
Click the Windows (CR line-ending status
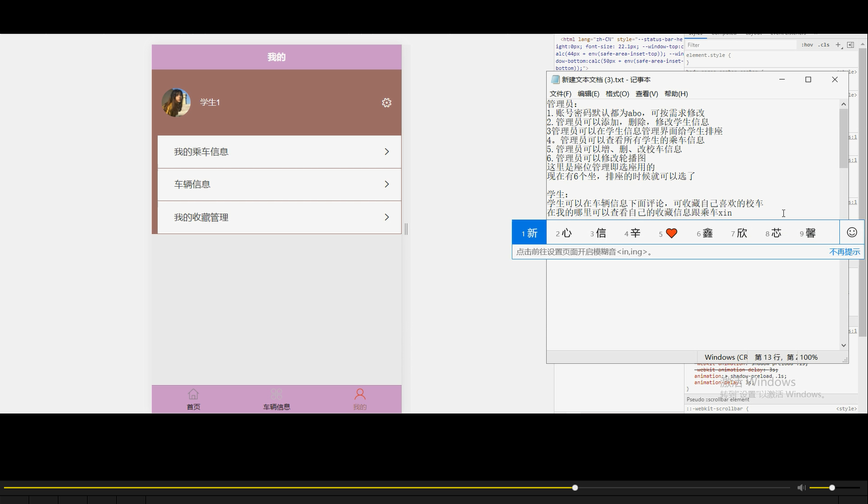click(x=726, y=357)
